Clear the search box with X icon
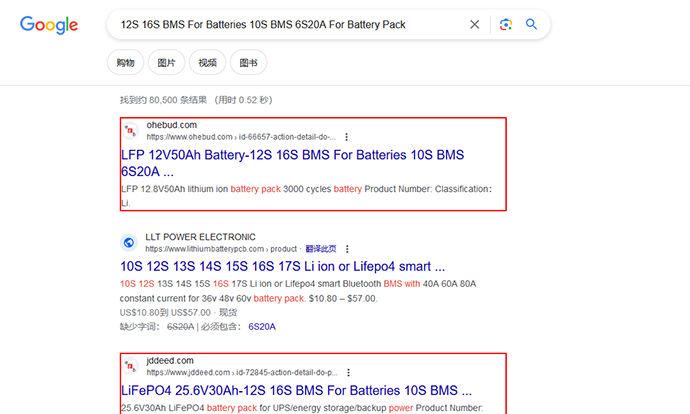 tap(474, 25)
